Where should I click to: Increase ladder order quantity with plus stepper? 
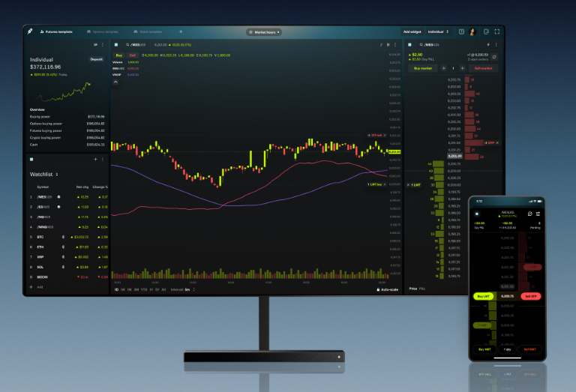click(x=463, y=68)
